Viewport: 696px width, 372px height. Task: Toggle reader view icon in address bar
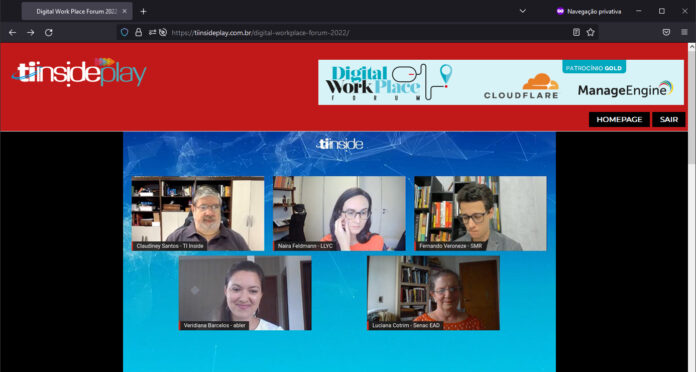[x=576, y=32]
